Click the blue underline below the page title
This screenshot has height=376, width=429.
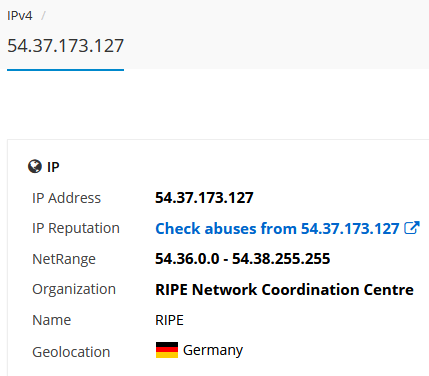tap(66, 70)
